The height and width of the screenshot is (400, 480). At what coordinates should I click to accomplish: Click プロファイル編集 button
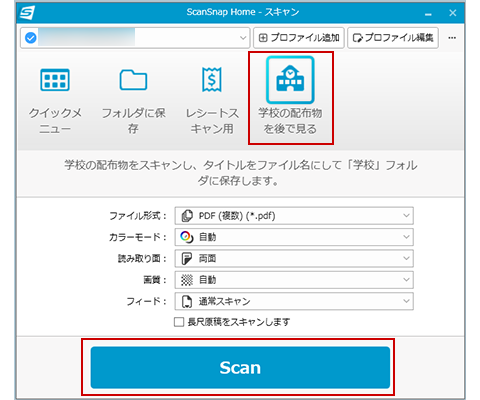(393, 38)
